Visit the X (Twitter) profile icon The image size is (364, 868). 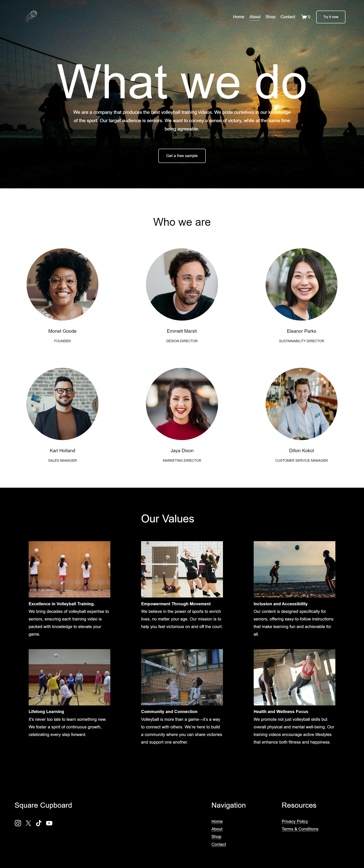28,823
